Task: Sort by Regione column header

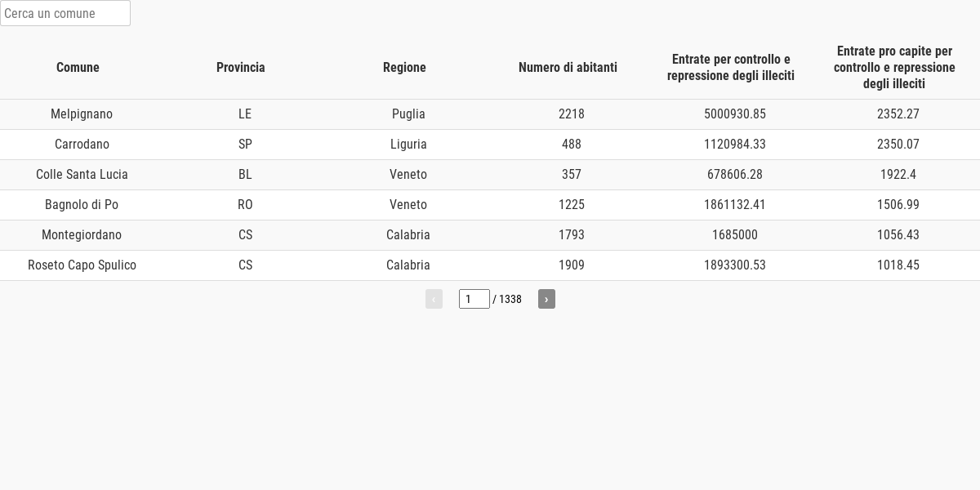Action: point(404,67)
